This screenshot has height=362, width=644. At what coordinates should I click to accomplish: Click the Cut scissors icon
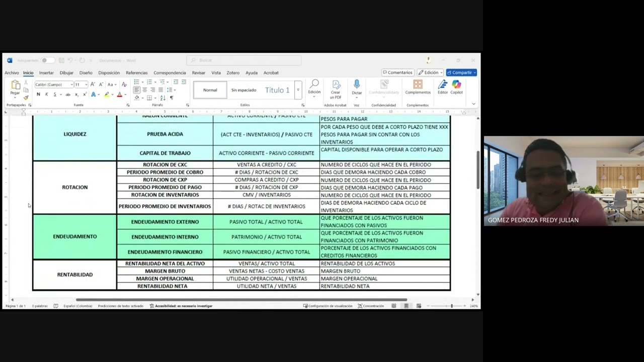pos(26,83)
